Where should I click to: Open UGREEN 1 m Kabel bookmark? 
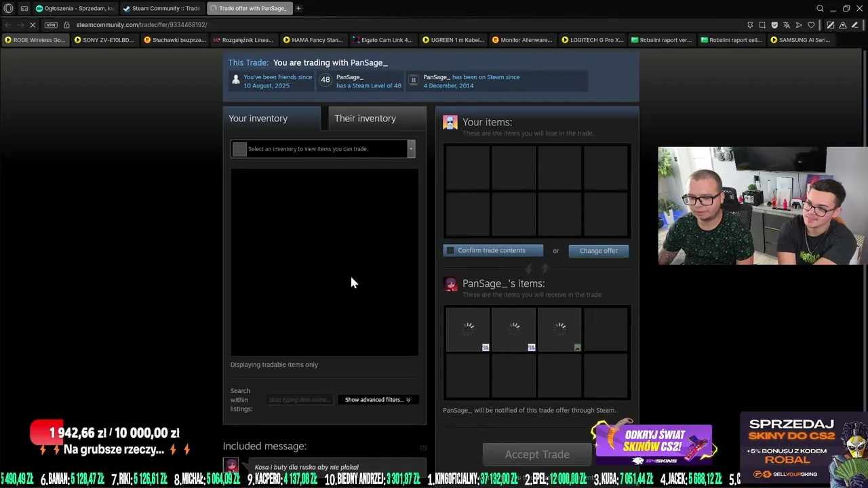click(x=452, y=40)
